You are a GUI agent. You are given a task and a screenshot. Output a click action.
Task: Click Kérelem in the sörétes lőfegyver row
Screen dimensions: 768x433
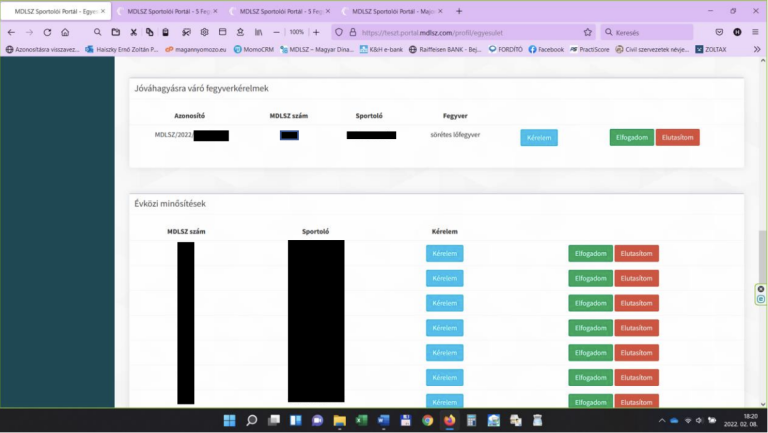pos(539,138)
